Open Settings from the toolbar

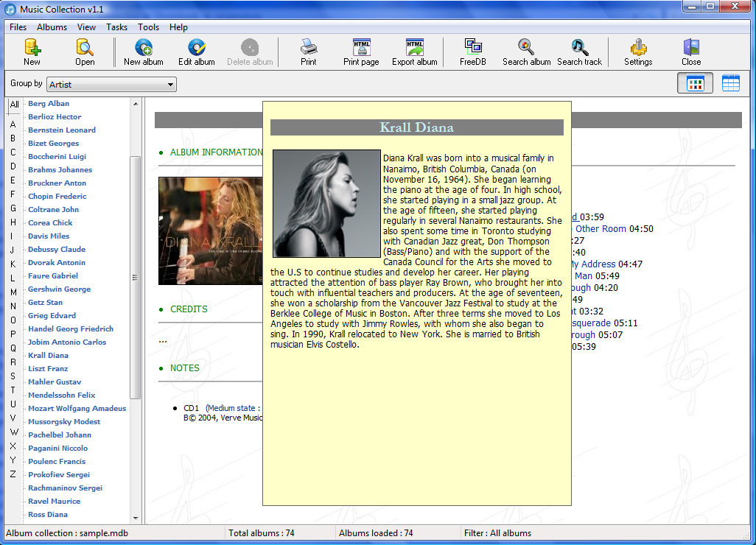pos(637,52)
